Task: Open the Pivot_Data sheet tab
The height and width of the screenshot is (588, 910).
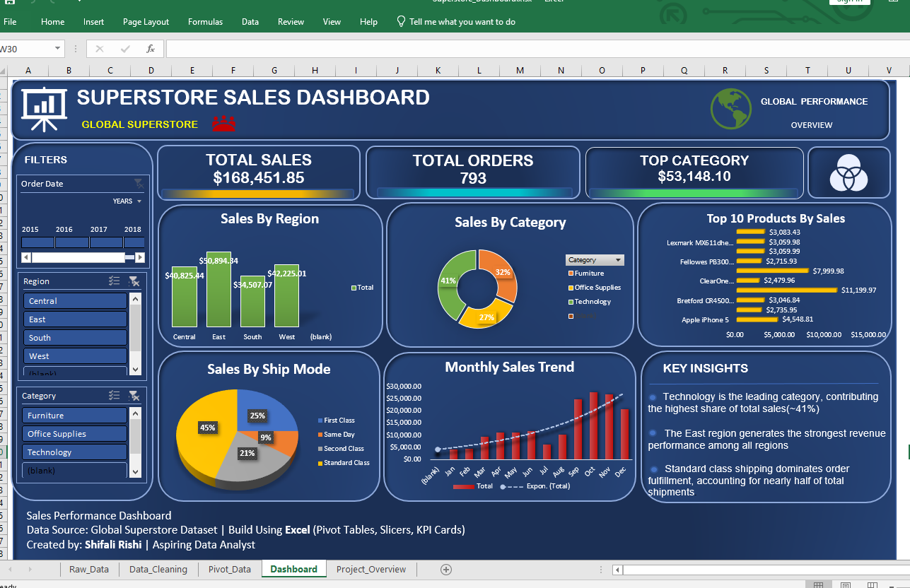Action: (x=228, y=568)
